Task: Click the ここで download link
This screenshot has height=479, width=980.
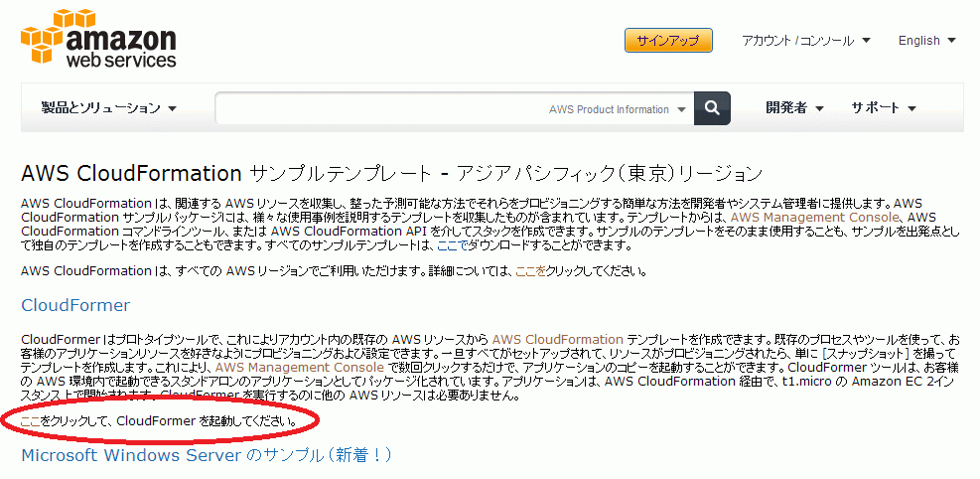Action: pos(451,245)
